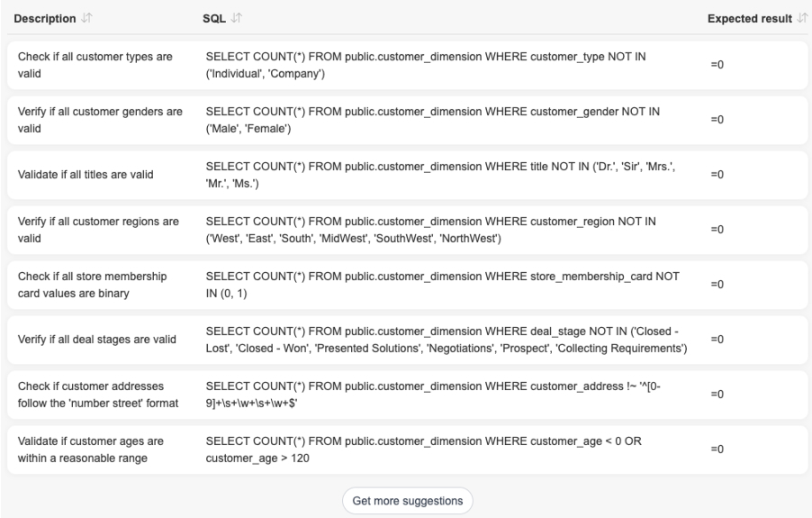
Task: Click the SQL column sort icon
Action: [239, 19]
